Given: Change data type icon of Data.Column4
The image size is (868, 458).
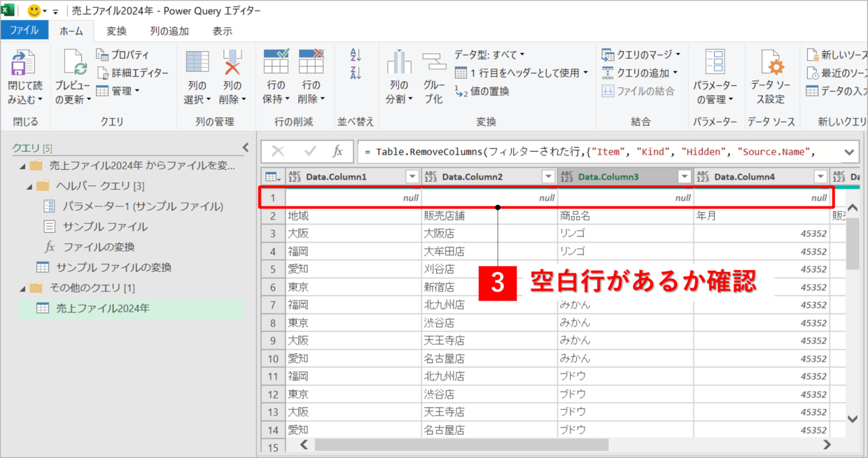Looking at the screenshot, I should tap(703, 178).
